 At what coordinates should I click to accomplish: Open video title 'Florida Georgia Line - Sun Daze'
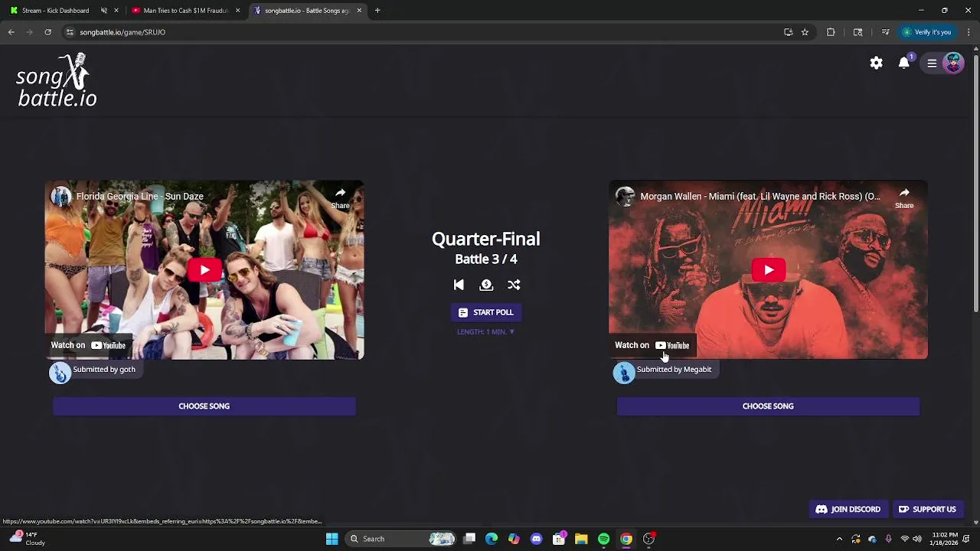tap(139, 197)
